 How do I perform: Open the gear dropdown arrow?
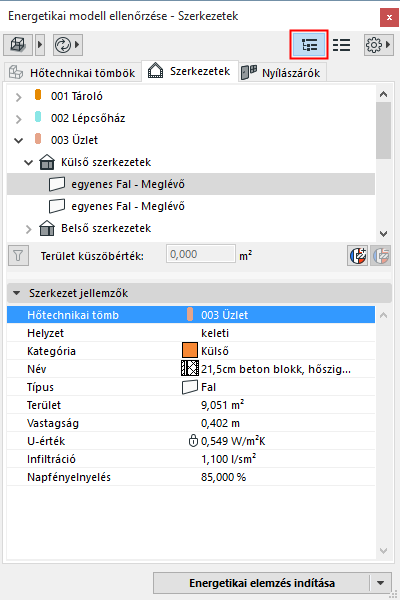point(388,45)
